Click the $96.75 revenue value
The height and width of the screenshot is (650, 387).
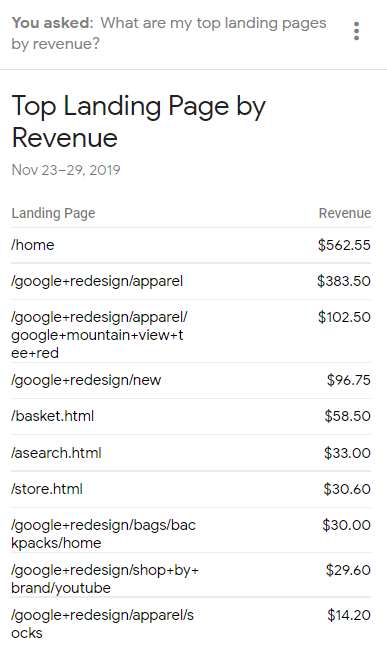[348, 380]
